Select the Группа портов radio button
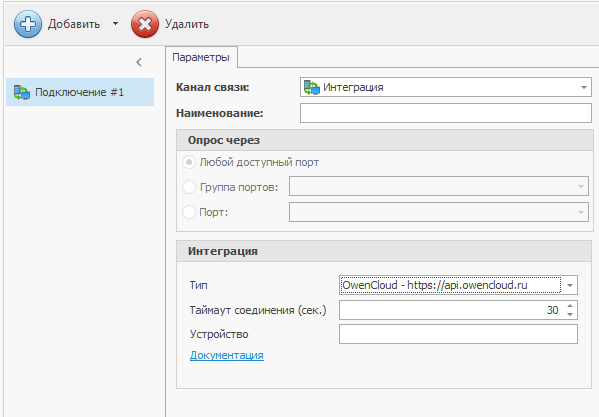The width and height of the screenshot is (599, 417). (189, 187)
